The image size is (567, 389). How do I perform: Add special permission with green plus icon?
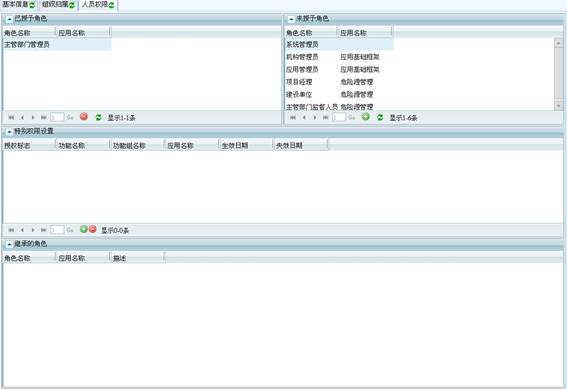pos(84,229)
